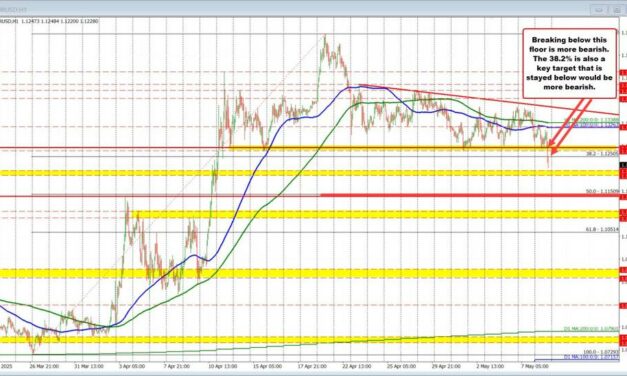
Task: Click the '10 Apr 13:00' time axis label
Action: click(223, 366)
